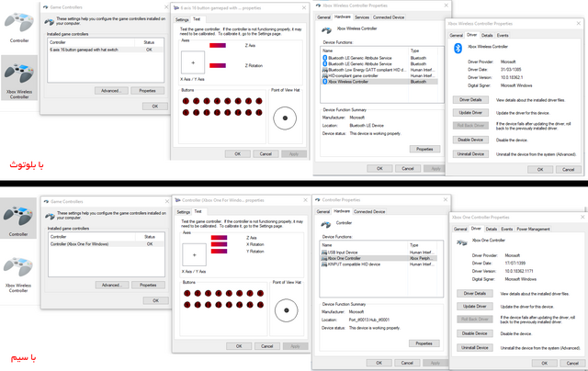The height and width of the screenshot is (371, 588).
Task: Click Disable Device in Xbox One Controller dialog
Action: pos(475,333)
